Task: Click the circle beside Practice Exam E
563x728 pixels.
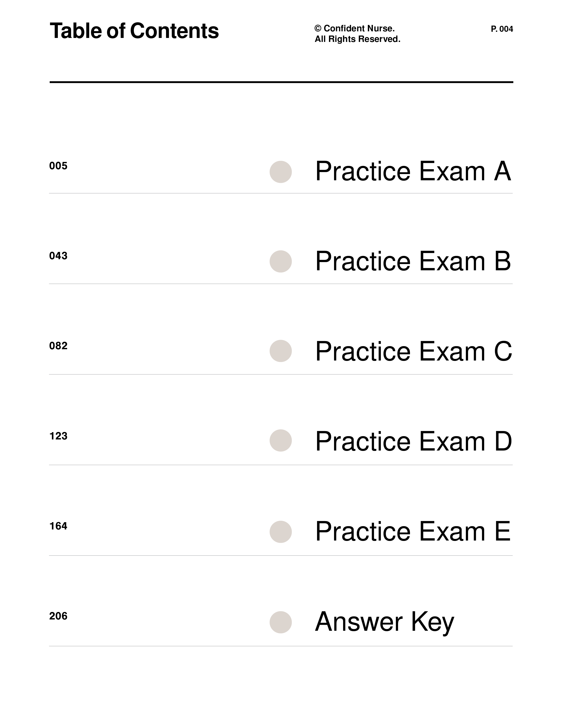Action: [280, 532]
